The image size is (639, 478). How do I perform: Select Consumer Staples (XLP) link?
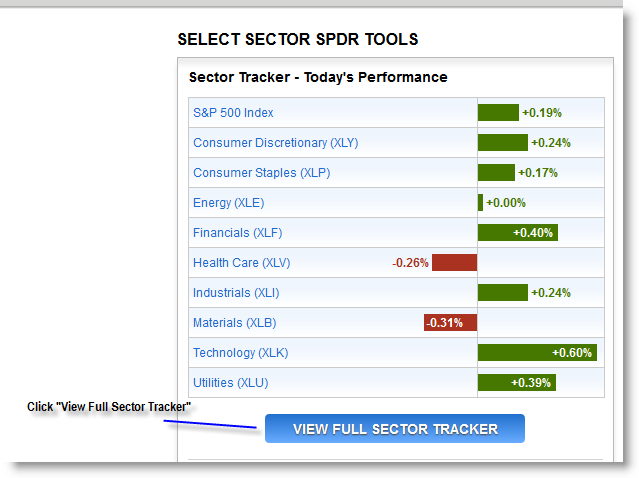262,173
